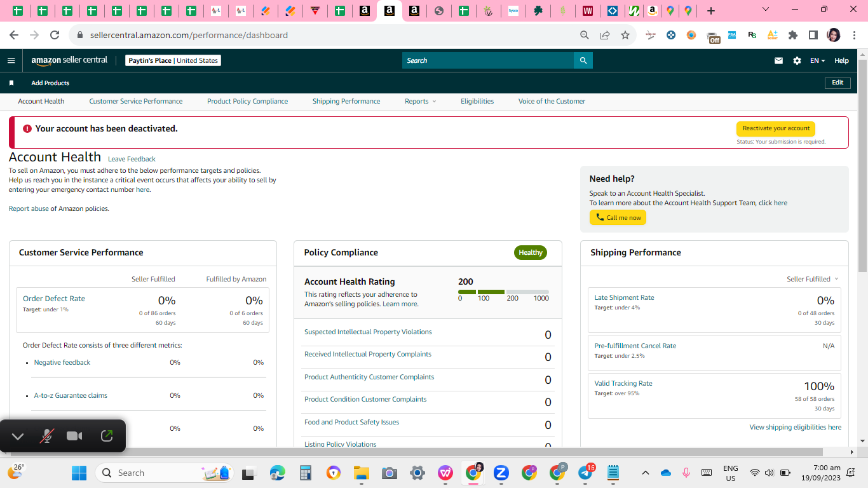
Task: Bookmark this page with the star icon
Action: [625, 35]
